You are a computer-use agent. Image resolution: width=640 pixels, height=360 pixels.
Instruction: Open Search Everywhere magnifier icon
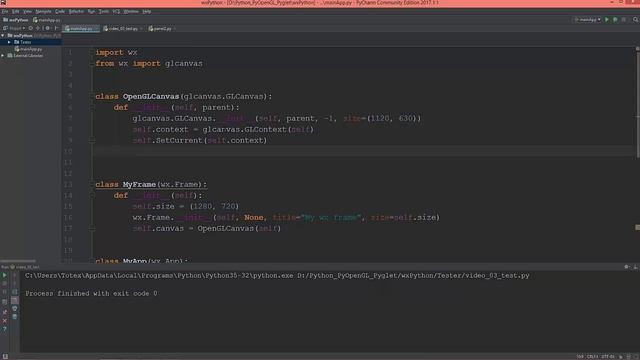(636, 20)
